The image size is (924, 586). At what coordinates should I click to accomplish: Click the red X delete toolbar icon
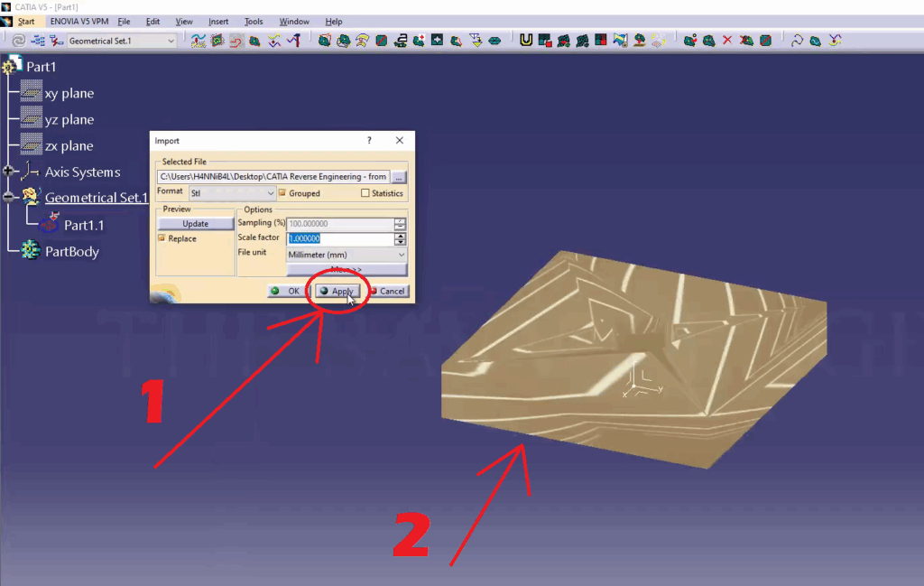727,41
